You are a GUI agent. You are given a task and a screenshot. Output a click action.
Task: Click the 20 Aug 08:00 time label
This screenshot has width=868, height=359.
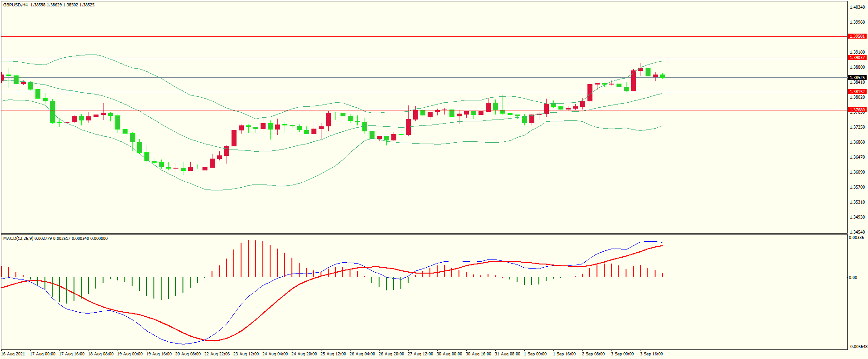[x=187, y=354]
